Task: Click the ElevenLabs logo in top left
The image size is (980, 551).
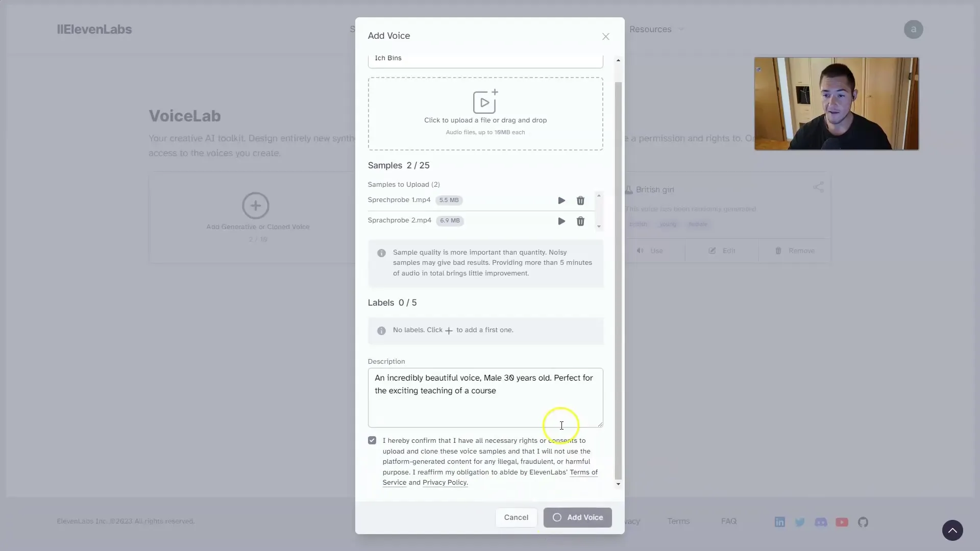Action: coord(94,28)
